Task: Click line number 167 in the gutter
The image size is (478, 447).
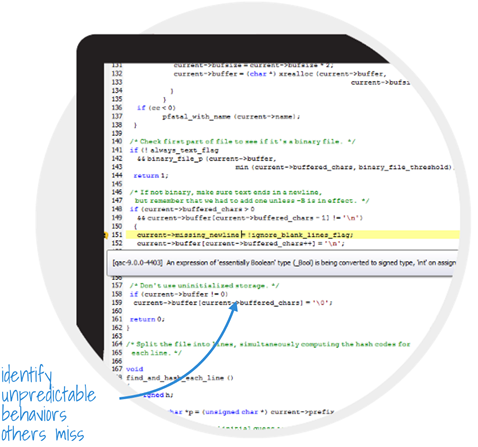Action: tap(117, 369)
